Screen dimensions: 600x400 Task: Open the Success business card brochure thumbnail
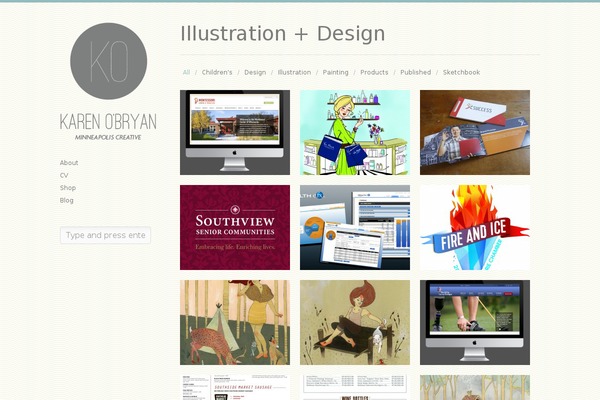pos(475,132)
